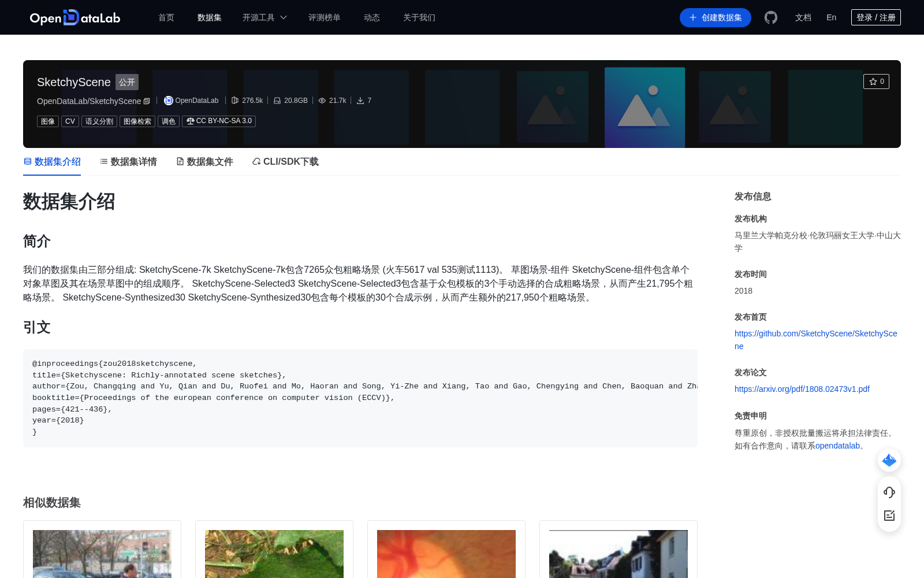Open the houses similar dataset thumbnail

point(619,554)
